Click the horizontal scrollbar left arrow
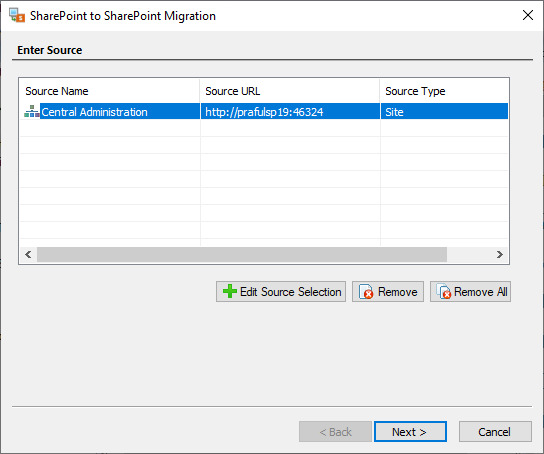544x454 pixels. [28, 254]
